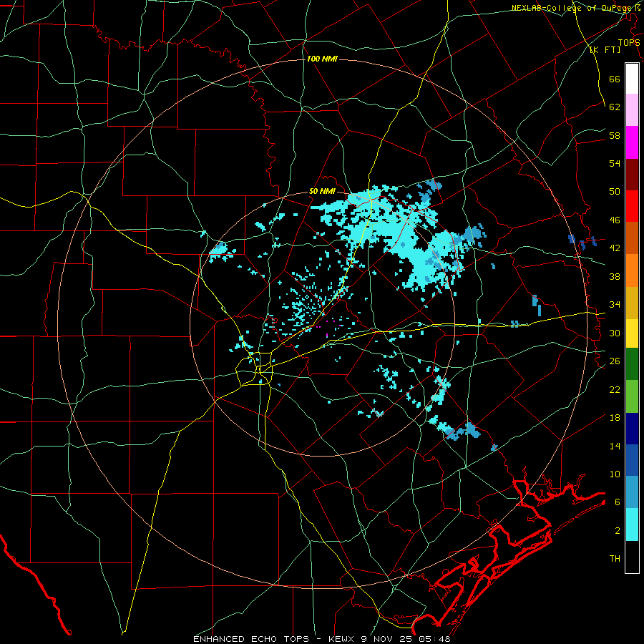Click the gold 38 kft legend swatch
644x644 pixels.
click(632, 303)
